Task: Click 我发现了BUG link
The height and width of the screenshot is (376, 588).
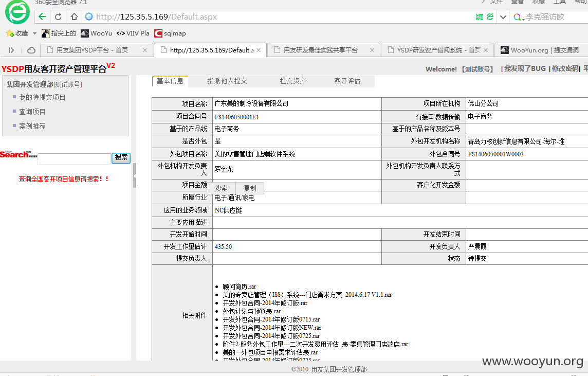Action: click(x=525, y=69)
